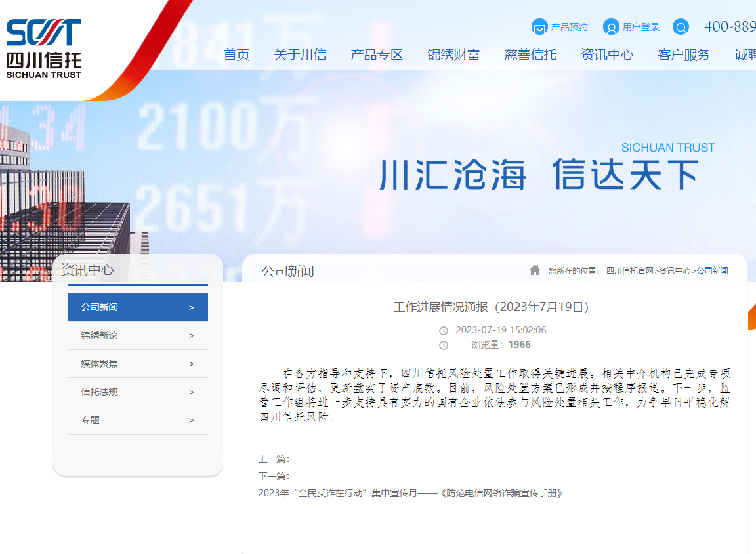Click the clock icon beside 浏览量

click(x=444, y=345)
